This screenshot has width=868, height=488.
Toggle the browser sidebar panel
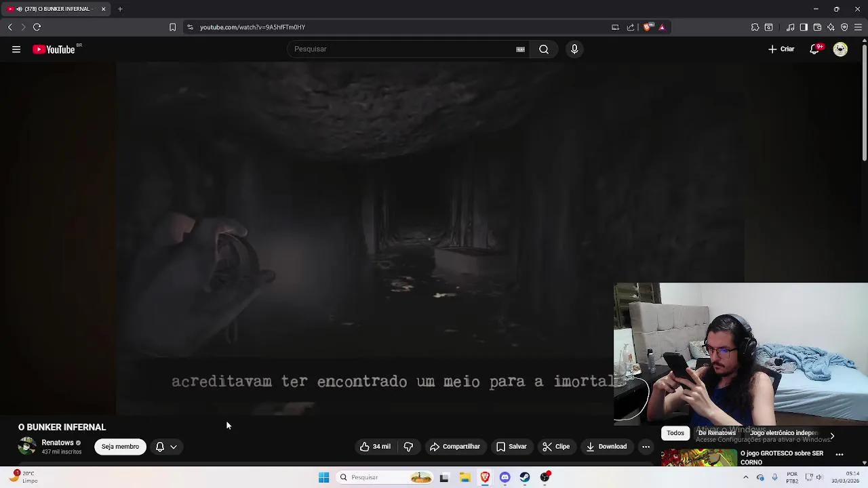click(x=804, y=27)
